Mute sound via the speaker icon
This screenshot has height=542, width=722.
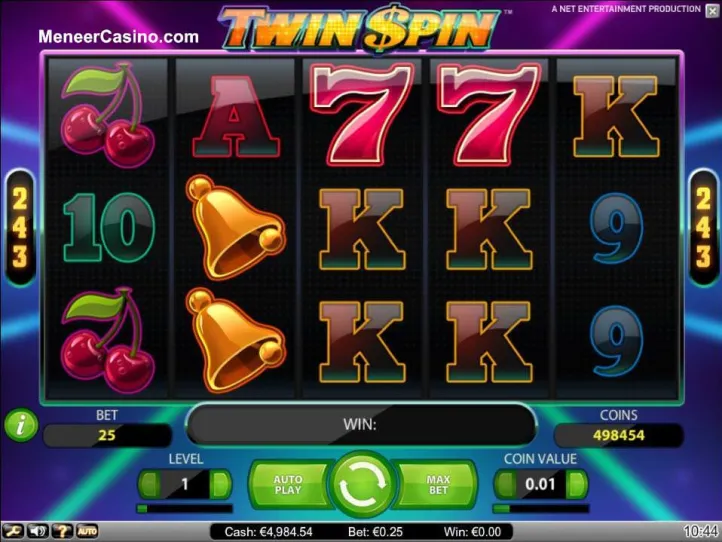pyautogui.click(x=37, y=531)
